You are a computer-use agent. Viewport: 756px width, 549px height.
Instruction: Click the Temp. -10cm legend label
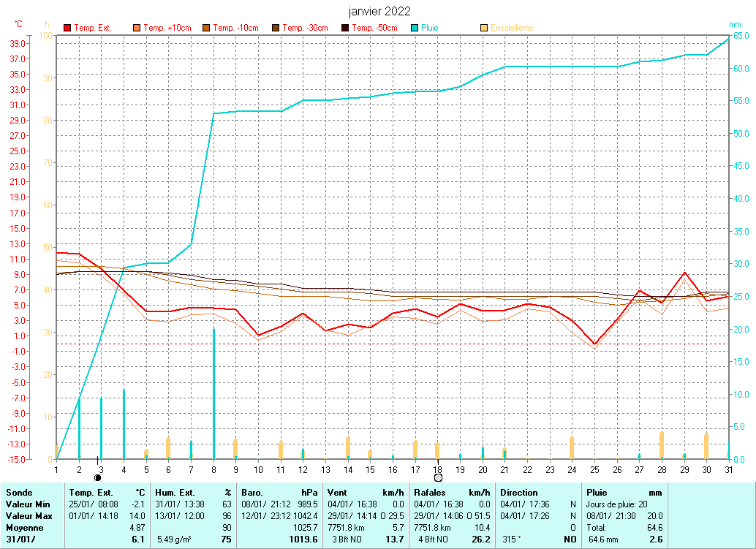point(235,28)
